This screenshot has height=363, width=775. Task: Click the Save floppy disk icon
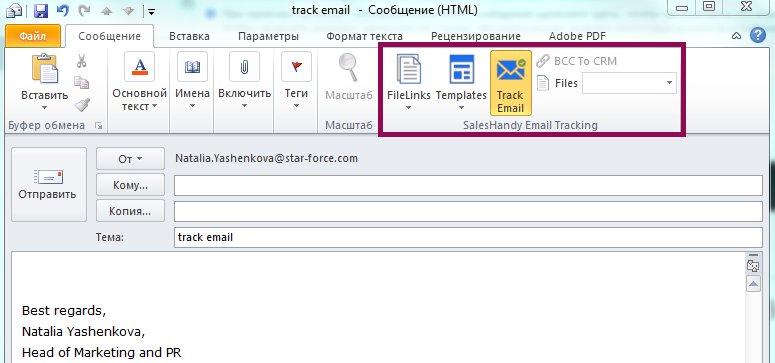[x=42, y=10]
